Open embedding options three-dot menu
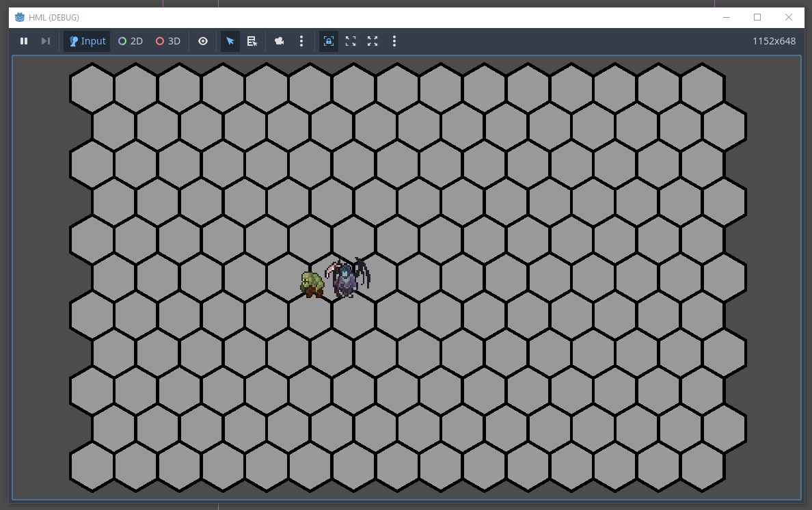This screenshot has height=510, width=812. pyautogui.click(x=394, y=41)
